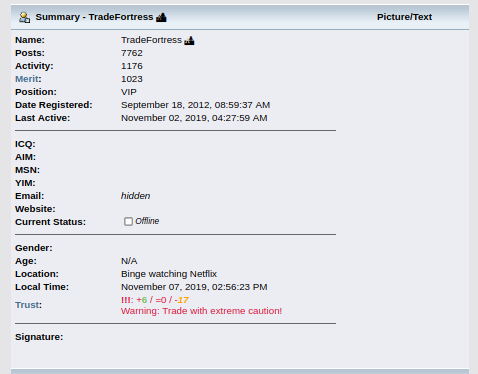The image size is (478, 374).
Task: Click the Binge watching Netflix location text
Action: 169,274
